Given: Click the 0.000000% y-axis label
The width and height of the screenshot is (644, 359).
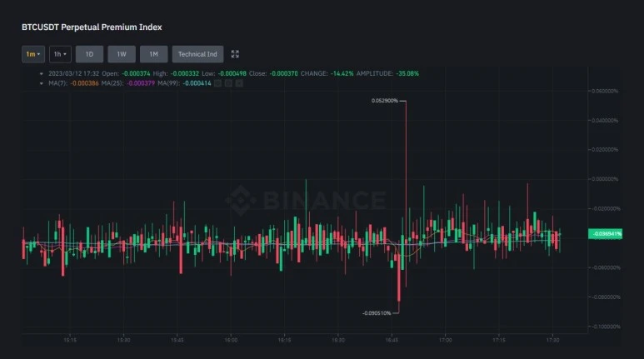Looking at the screenshot, I should click(x=605, y=180).
